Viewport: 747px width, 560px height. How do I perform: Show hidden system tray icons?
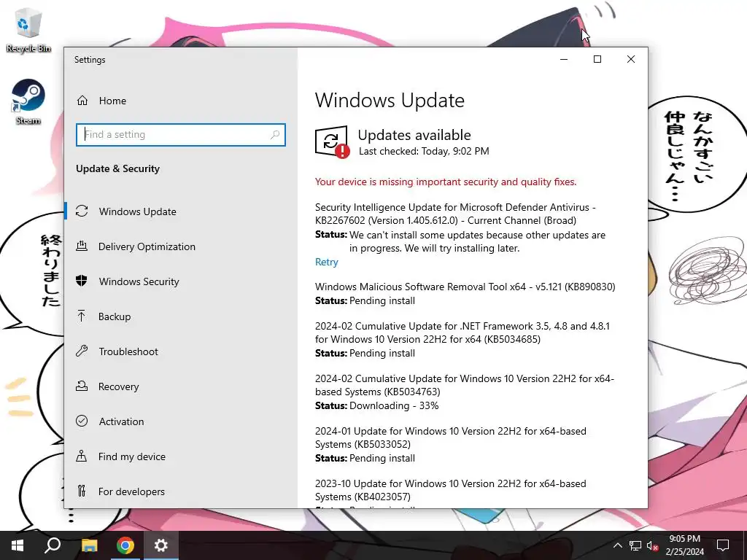point(617,545)
